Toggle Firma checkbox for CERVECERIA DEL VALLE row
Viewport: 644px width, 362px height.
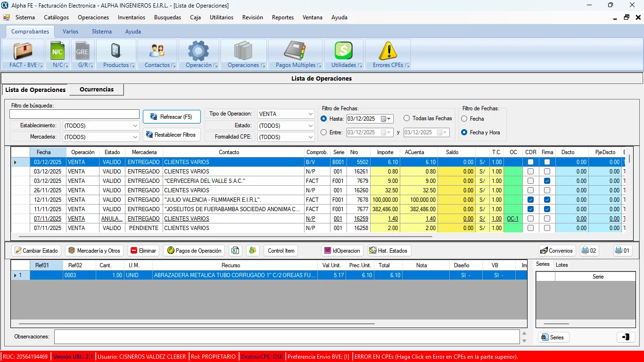(x=547, y=181)
